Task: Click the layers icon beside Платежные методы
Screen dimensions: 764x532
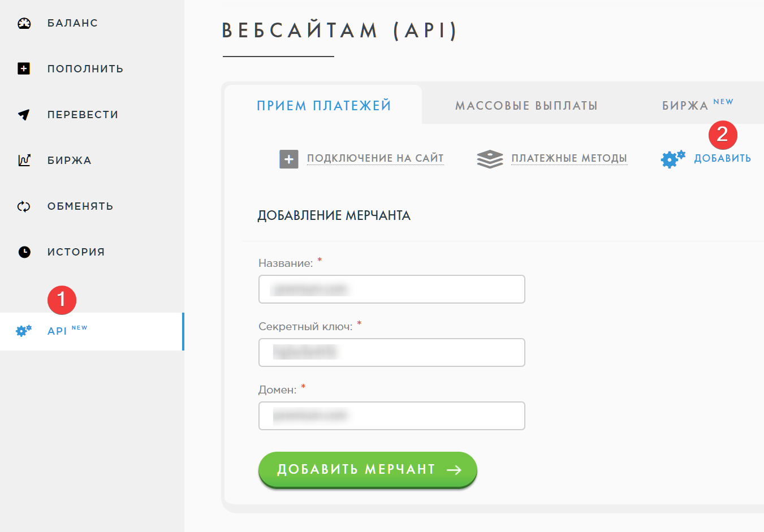Action: (x=490, y=159)
